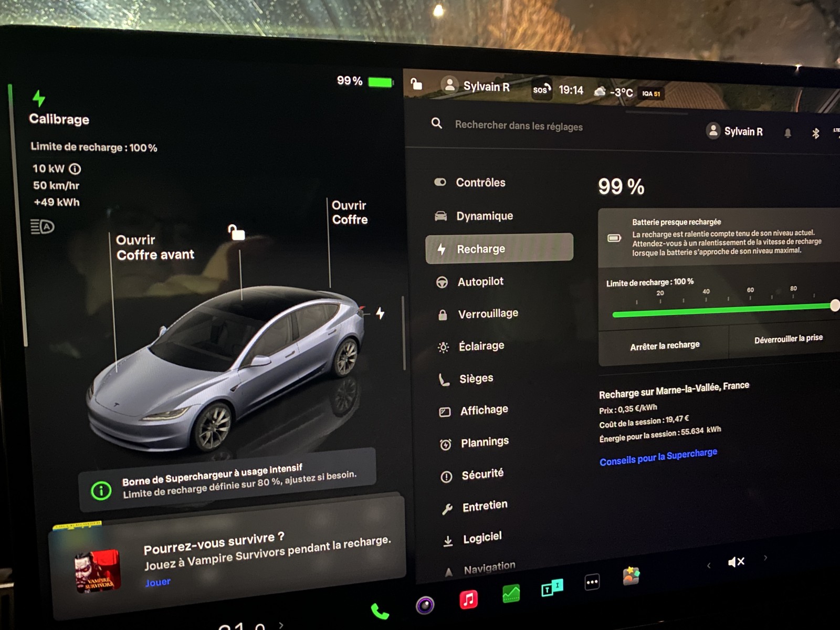Image resolution: width=840 pixels, height=630 pixels.
Task: Tap Ouvrir Coffre label
Action: coord(350,213)
